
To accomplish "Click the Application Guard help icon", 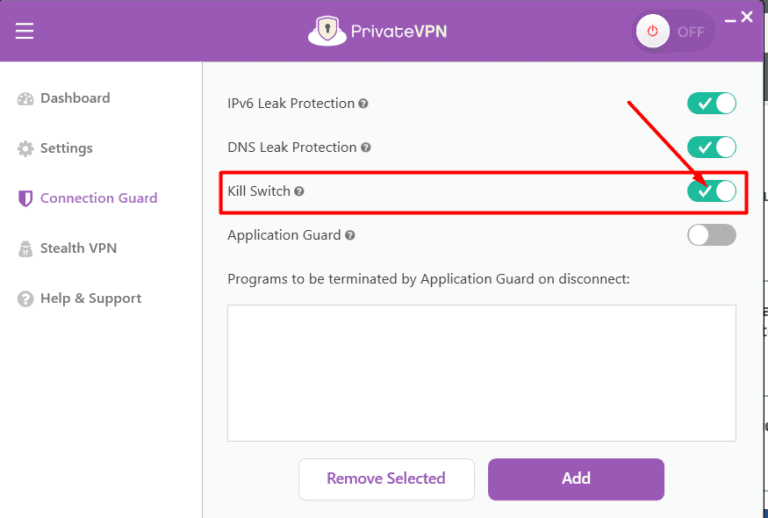I will click(x=350, y=236).
